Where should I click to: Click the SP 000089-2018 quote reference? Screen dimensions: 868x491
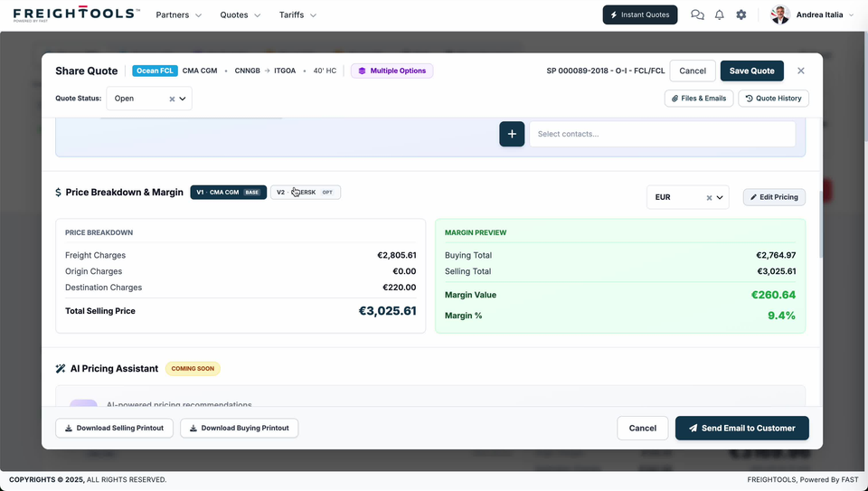pos(606,71)
